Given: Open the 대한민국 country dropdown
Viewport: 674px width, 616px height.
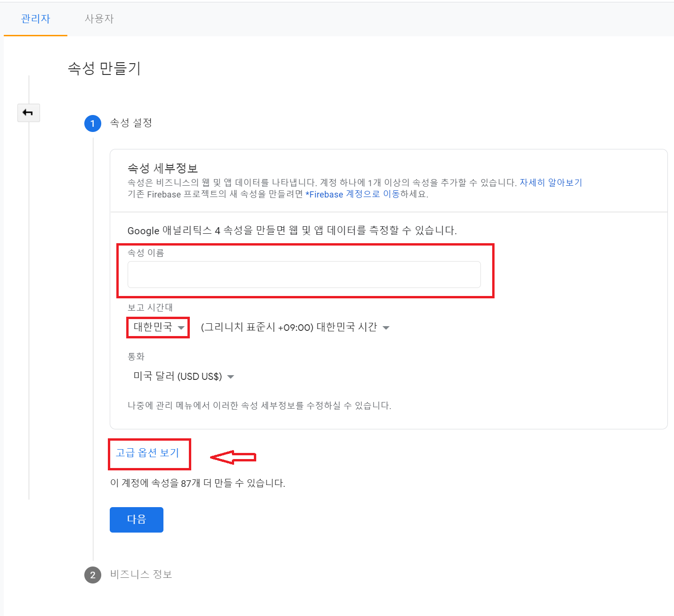Looking at the screenshot, I should point(158,328).
